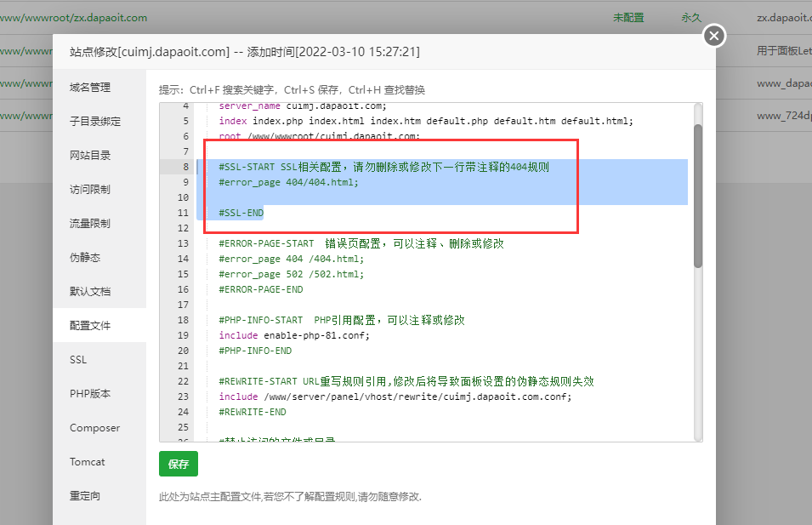The height and width of the screenshot is (525, 812).
Task: Click line number 19 in gutter
Action: tap(184, 335)
